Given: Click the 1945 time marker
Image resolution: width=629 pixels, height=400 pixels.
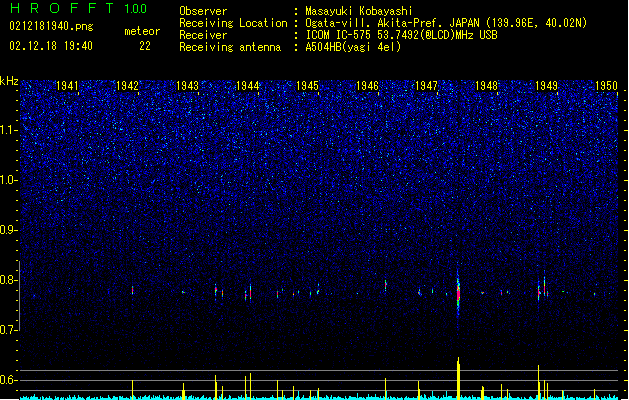Looking at the screenshot, I should pyautogui.click(x=307, y=86).
